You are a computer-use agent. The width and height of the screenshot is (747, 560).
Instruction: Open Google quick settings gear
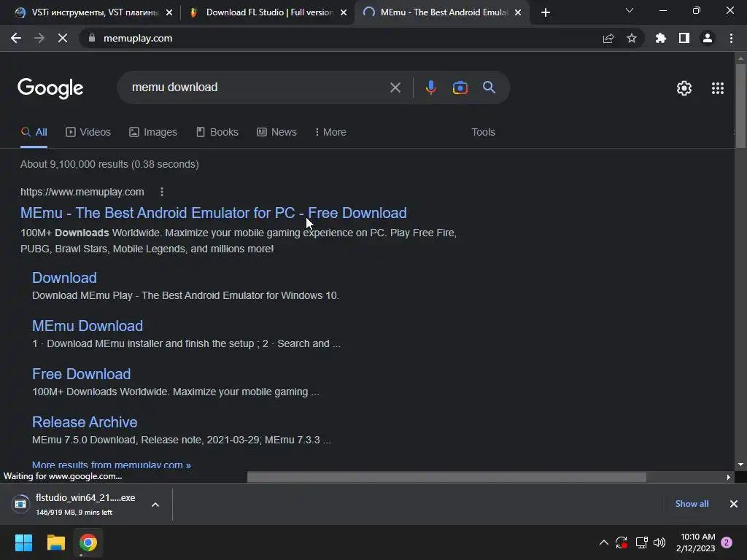(x=684, y=88)
